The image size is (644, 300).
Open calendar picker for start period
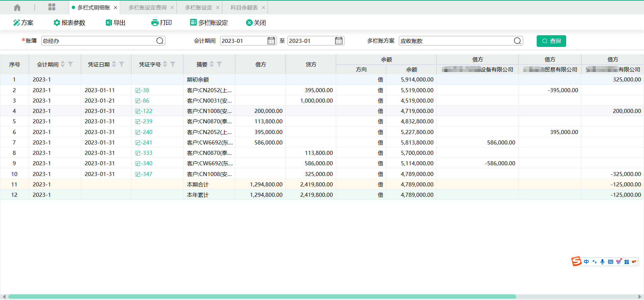pos(271,41)
